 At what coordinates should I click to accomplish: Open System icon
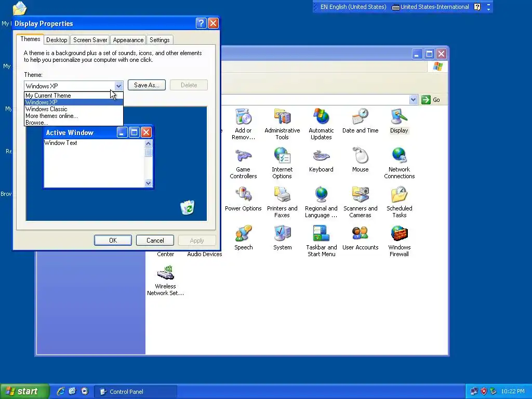point(282,238)
